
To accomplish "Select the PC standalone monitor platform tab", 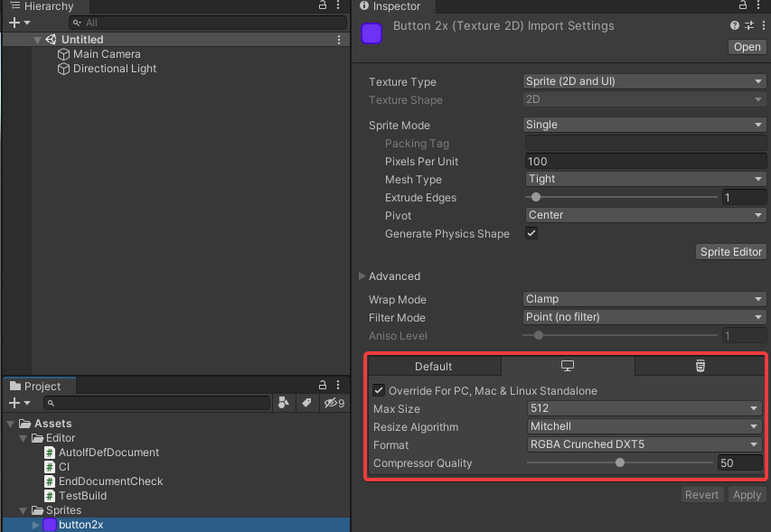I will click(568, 366).
